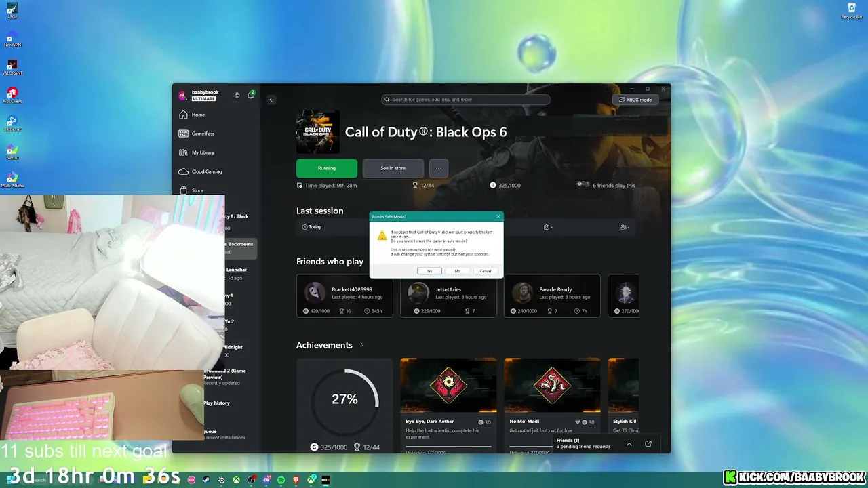Open Discord from the taskbar
The height and width of the screenshot is (488, 868).
click(266, 480)
